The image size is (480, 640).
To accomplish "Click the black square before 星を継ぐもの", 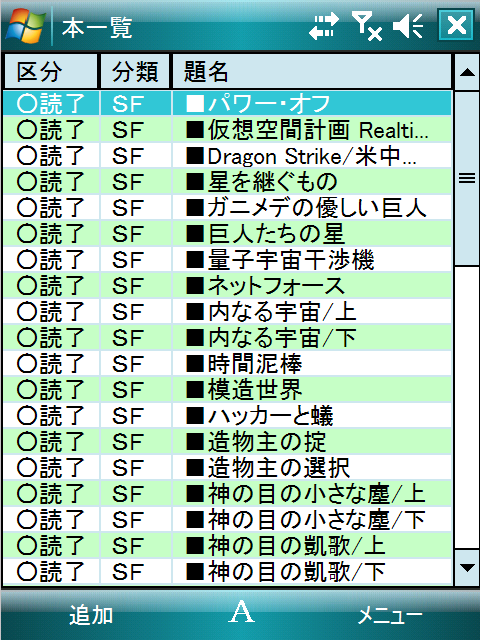I will pyautogui.click(x=195, y=182).
